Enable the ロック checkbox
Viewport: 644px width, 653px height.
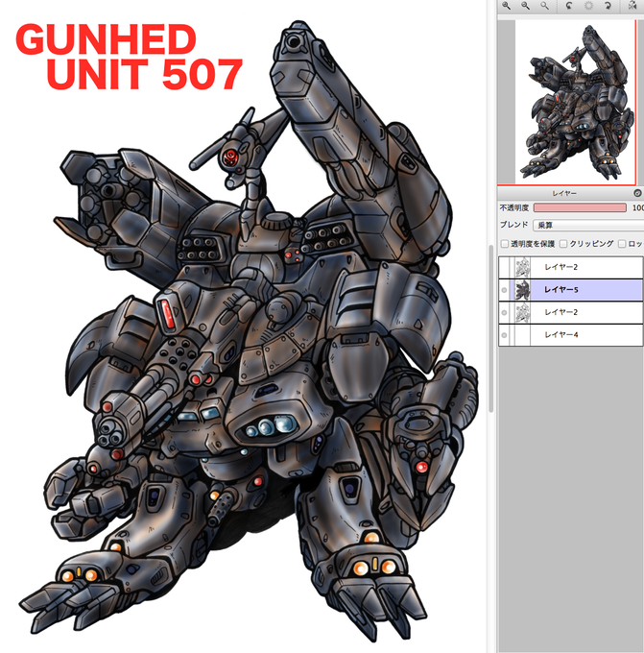(x=622, y=244)
